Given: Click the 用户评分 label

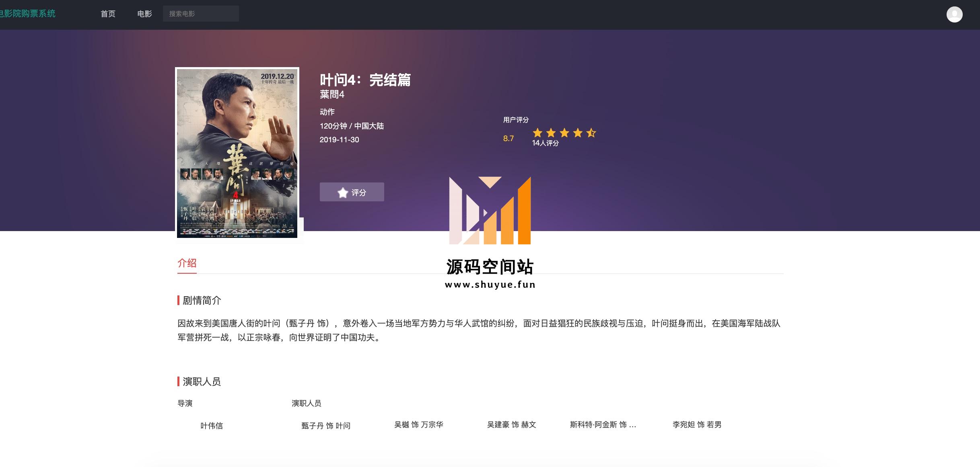Looking at the screenshot, I should [x=516, y=120].
